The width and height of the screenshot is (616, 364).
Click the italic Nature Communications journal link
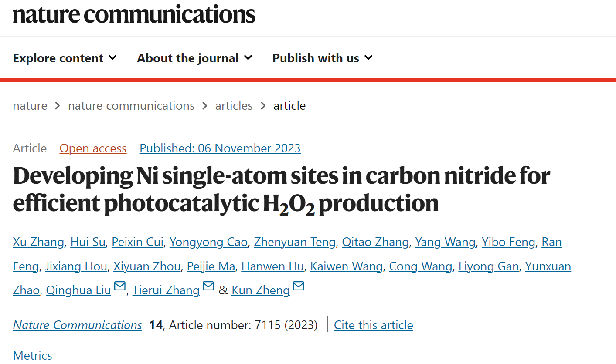[78, 325]
